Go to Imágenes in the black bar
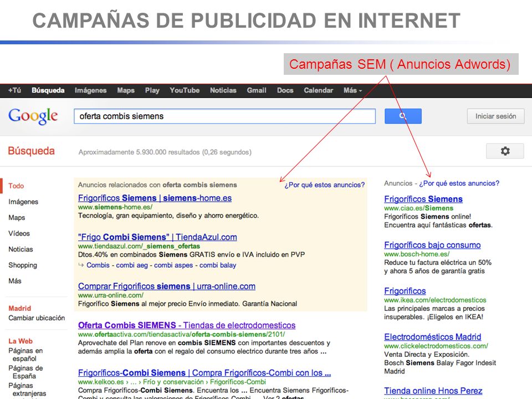532x399 pixels. pyautogui.click(x=90, y=90)
